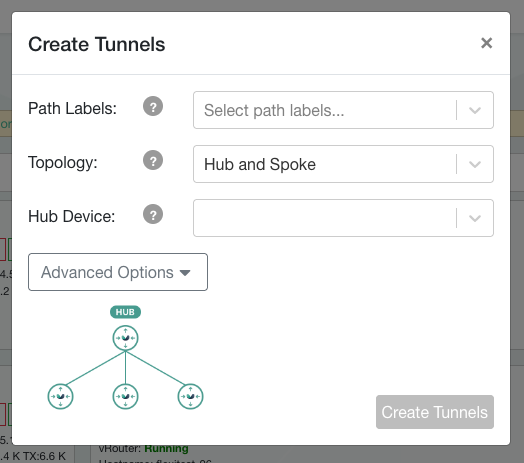Click the Topology help question icon

click(153, 160)
